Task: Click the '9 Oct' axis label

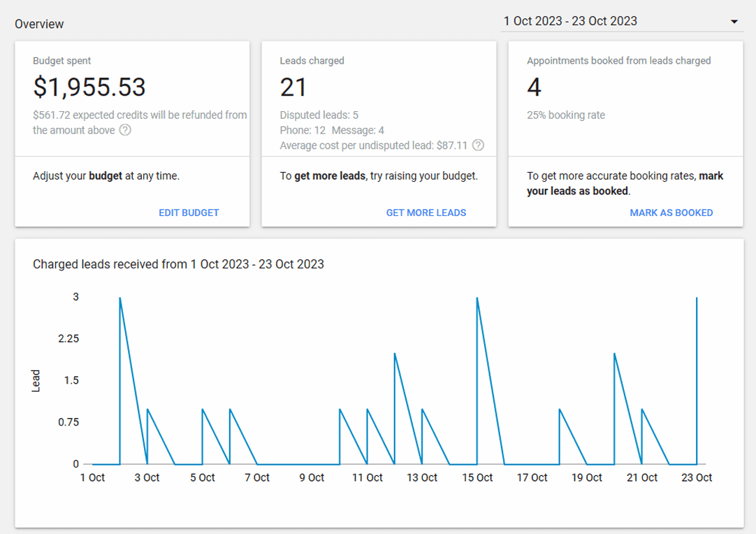Action: click(x=312, y=477)
